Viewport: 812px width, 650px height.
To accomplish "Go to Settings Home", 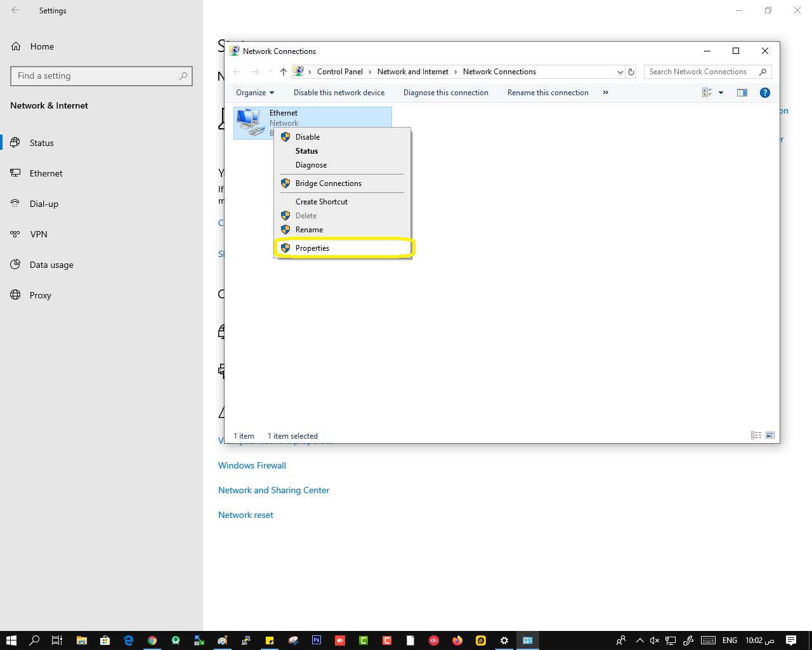I will click(x=101, y=46).
